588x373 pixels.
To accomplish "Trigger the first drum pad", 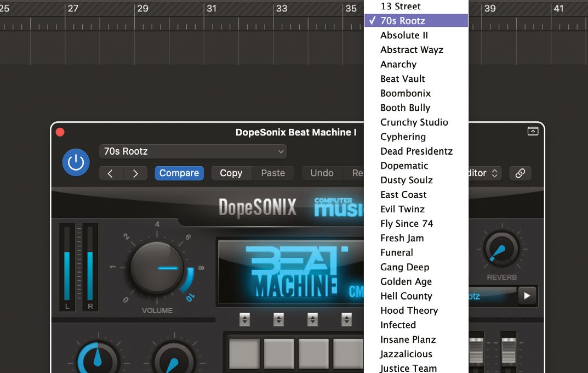I will pyautogui.click(x=244, y=353).
